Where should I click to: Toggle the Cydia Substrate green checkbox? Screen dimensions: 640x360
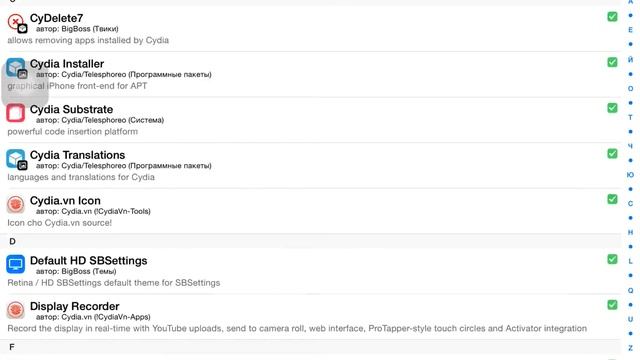coord(612,108)
